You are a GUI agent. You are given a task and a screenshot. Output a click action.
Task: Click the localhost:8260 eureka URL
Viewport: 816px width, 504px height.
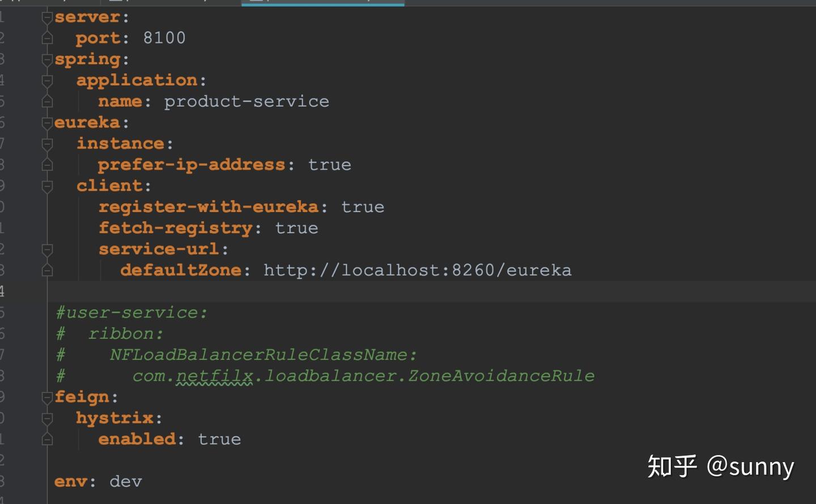pyautogui.click(x=417, y=271)
